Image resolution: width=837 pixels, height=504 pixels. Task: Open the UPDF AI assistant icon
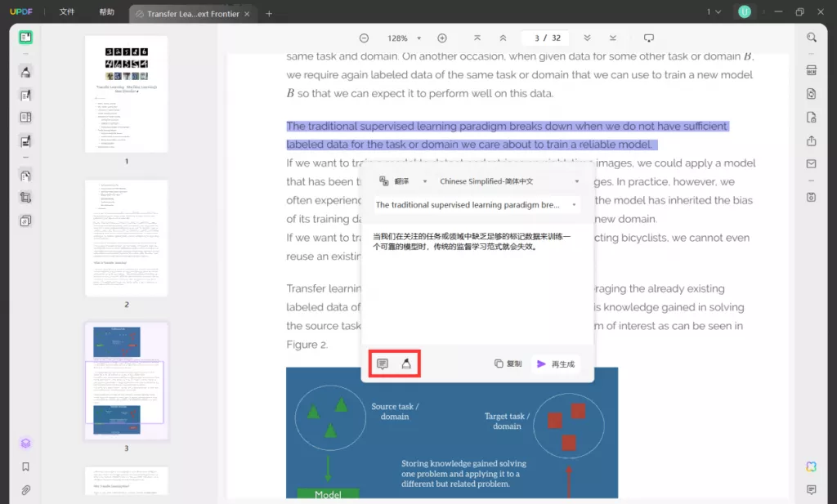(812, 466)
